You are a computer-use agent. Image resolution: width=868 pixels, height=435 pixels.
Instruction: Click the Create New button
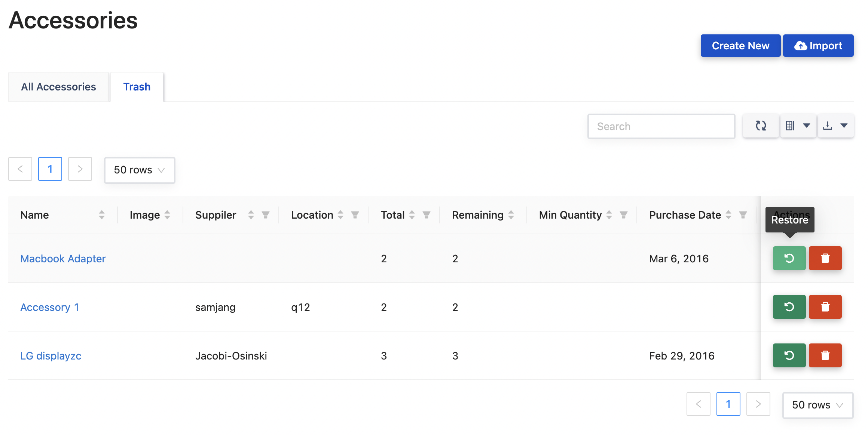(740, 46)
